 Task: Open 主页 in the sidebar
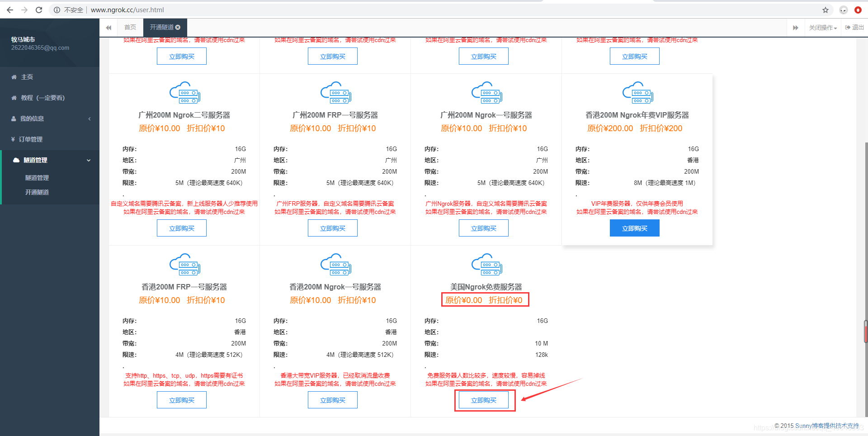click(x=50, y=77)
